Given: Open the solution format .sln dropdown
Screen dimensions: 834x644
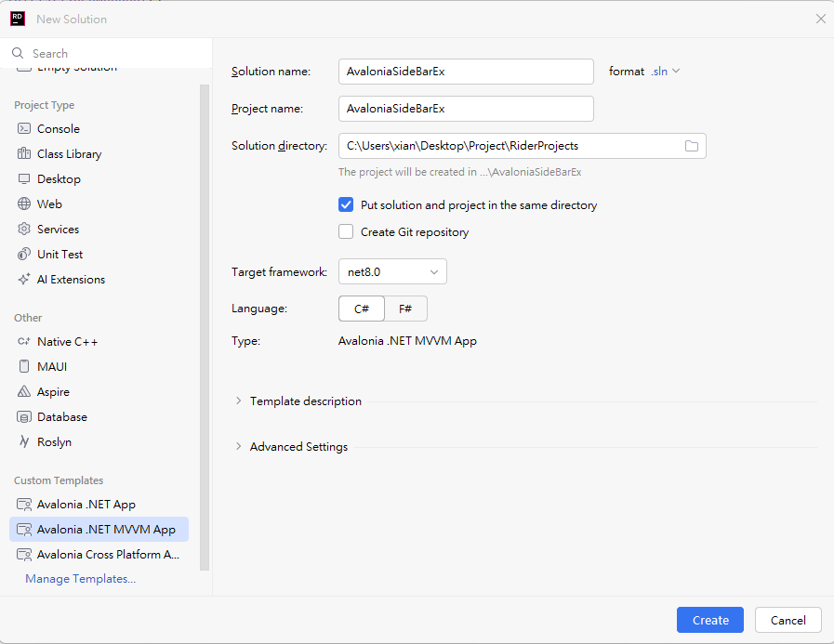Looking at the screenshot, I should point(666,72).
